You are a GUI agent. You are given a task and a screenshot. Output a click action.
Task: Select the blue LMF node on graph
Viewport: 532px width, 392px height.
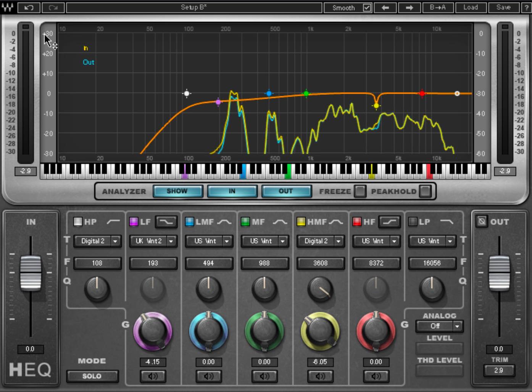coord(269,93)
